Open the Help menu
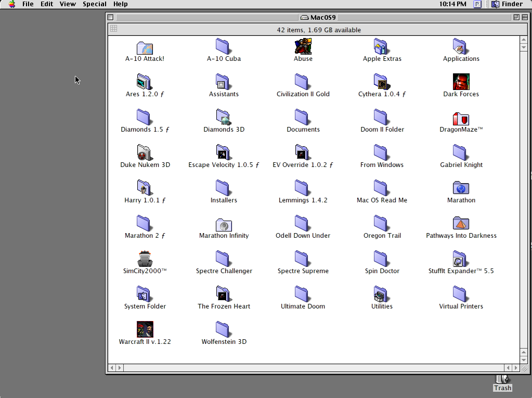Viewport: 532px width, 398px height. (x=121, y=4)
